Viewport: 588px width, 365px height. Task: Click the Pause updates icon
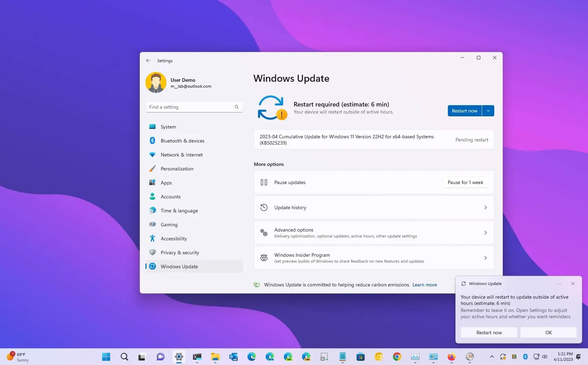click(x=264, y=182)
